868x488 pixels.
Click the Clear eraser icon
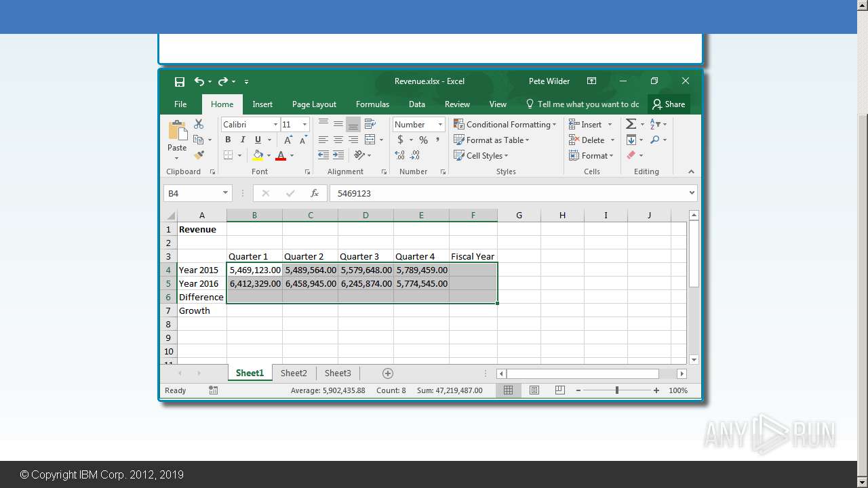[631, 155]
